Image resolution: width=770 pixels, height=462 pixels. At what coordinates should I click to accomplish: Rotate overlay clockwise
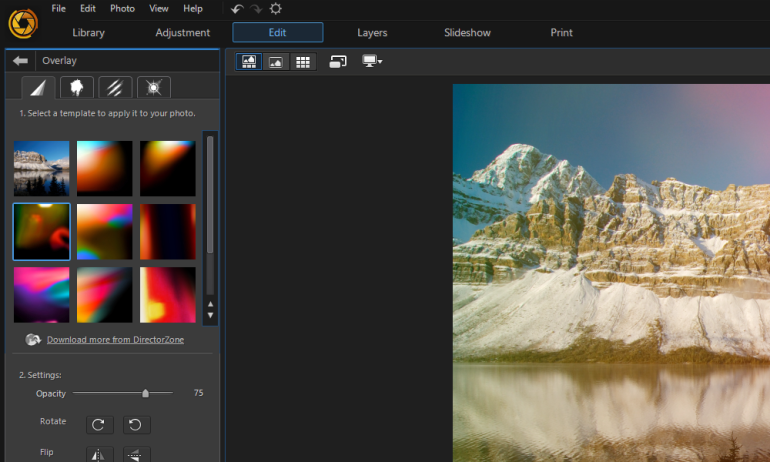click(98, 424)
